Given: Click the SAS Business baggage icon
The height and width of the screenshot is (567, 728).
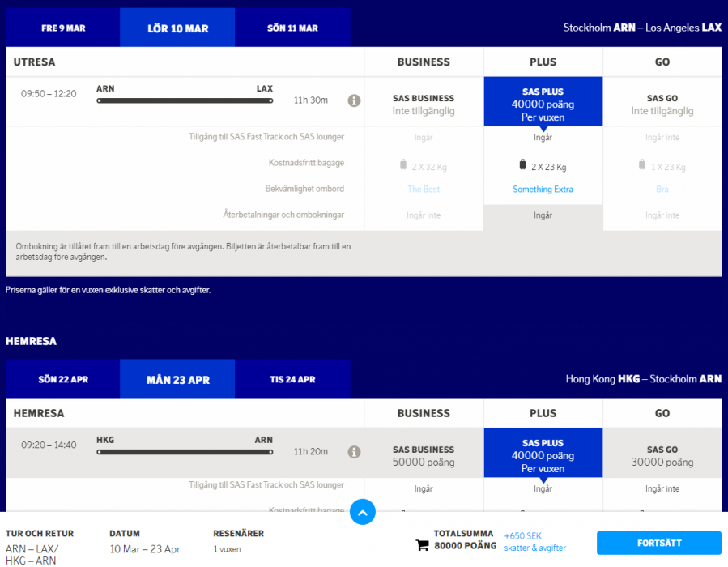Looking at the screenshot, I should 402,165.
